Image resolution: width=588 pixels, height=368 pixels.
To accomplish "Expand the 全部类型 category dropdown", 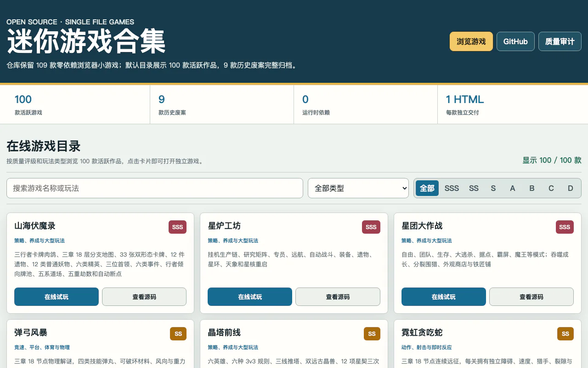I will pos(358,188).
